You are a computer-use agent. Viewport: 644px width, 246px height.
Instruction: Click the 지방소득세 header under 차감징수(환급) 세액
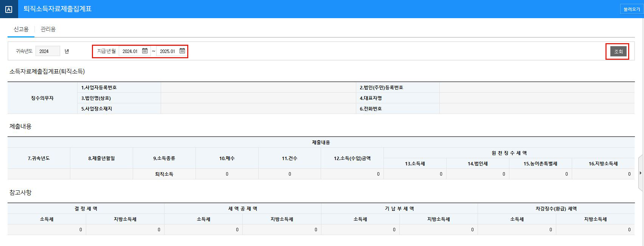point(595,219)
